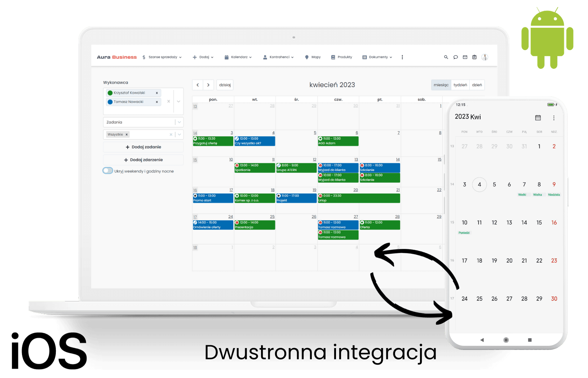Open Omówienie oferty event
Image resolution: width=588 pixels, height=378 pixels.
point(213,225)
